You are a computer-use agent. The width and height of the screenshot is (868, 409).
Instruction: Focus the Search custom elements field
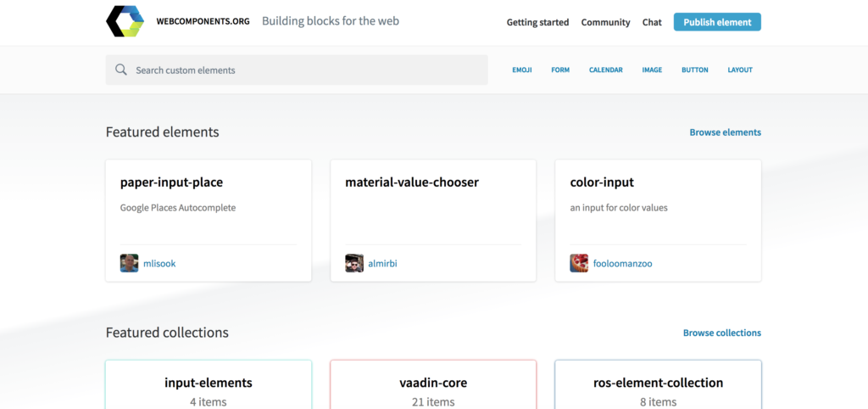tap(297, 70)
